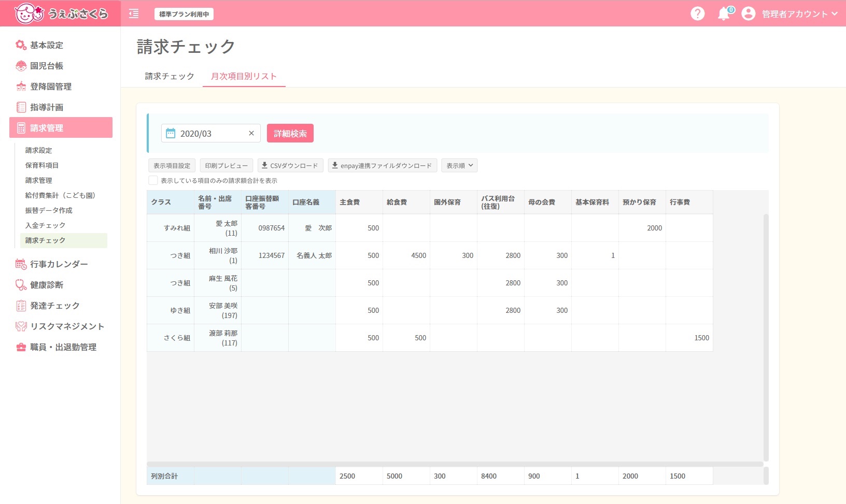Image resolution: width=846 pixels, height=504 pixels.
Task: Open the help question mark icon
Action: tap(698, 14)
